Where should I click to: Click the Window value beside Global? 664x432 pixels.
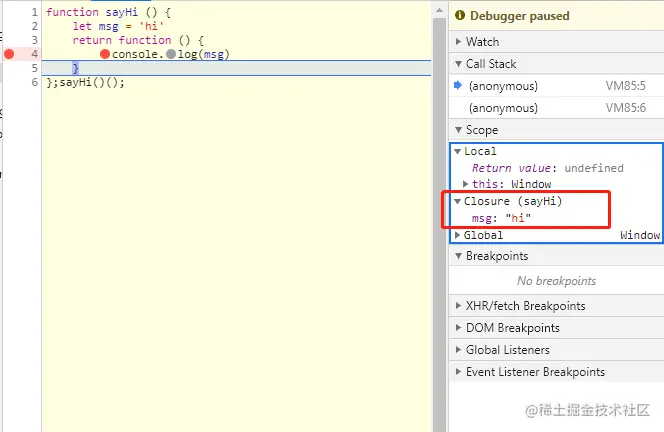640,235
